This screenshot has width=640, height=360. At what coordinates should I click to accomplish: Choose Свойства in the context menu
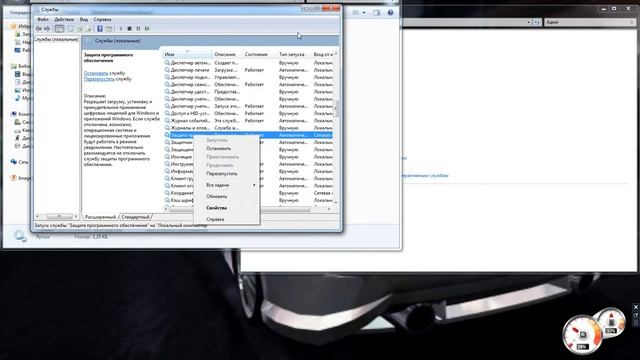(x=227, y=208)
